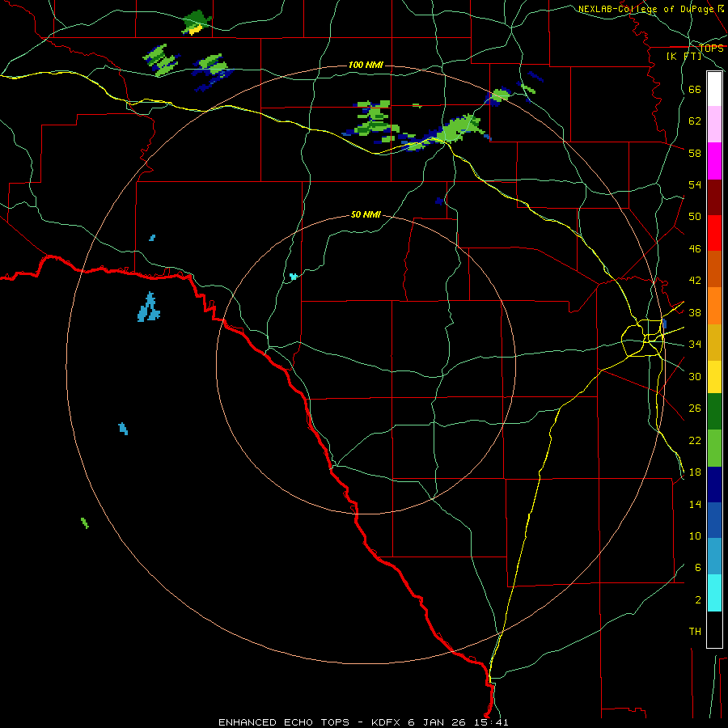The width and height of the screenshot is (728, 728).
Task: Click the "[K FT]" units label
Action: pos(684,56)
